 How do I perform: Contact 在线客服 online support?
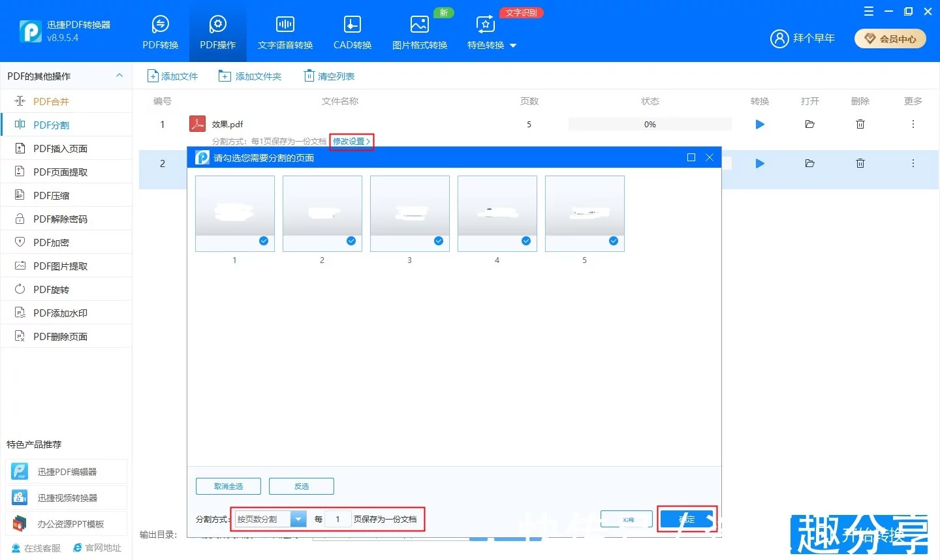coord(36,548)
